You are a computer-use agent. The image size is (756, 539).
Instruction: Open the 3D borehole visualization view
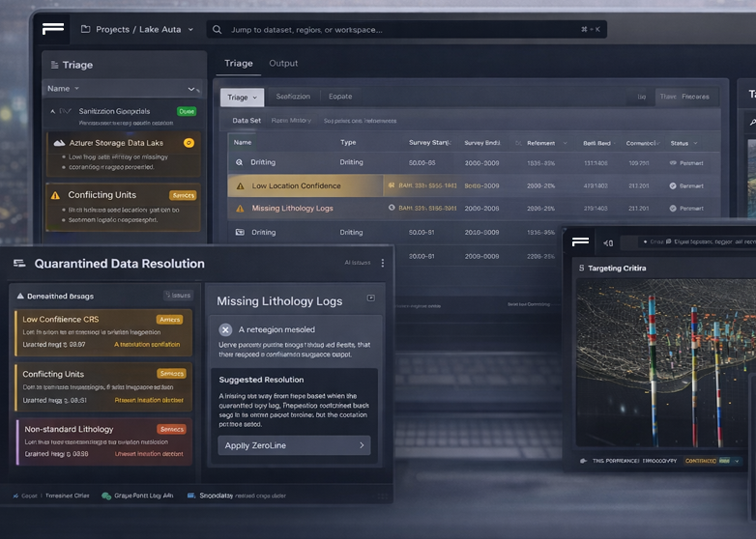665,363
